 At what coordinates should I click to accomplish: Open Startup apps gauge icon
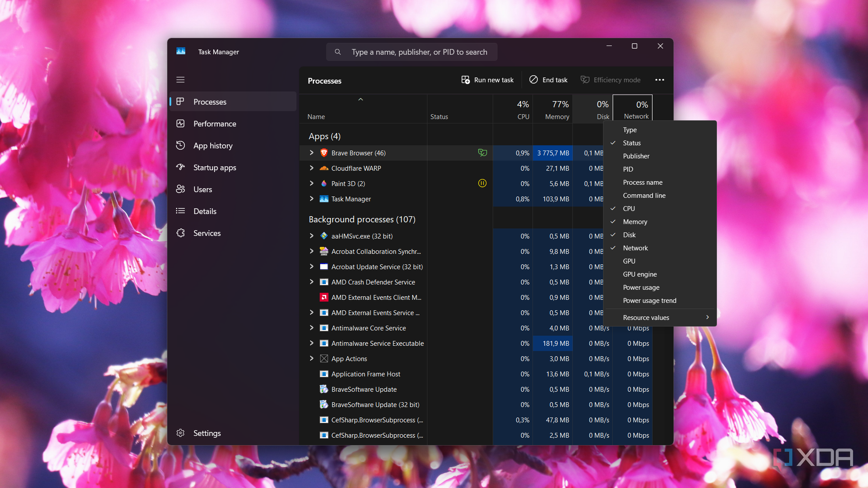coord(180,167)
